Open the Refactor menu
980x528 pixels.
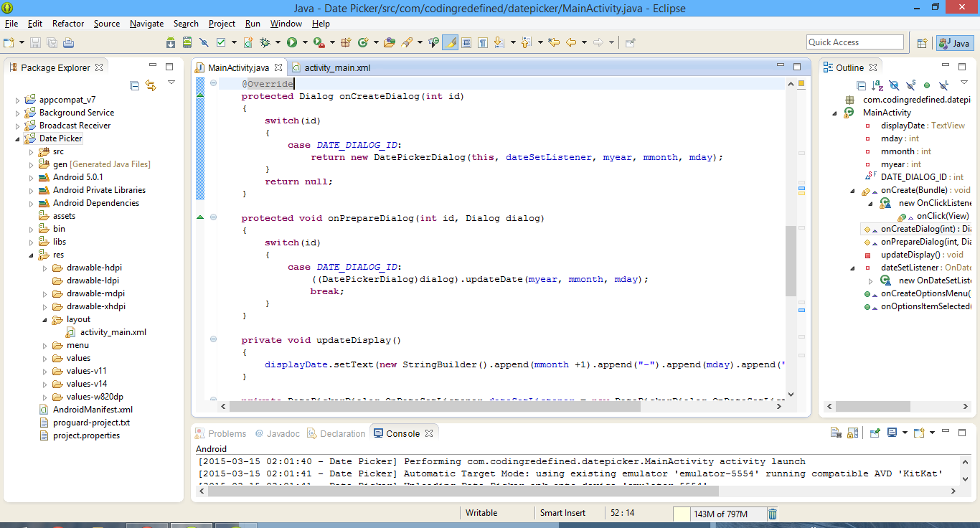(67, 23)
